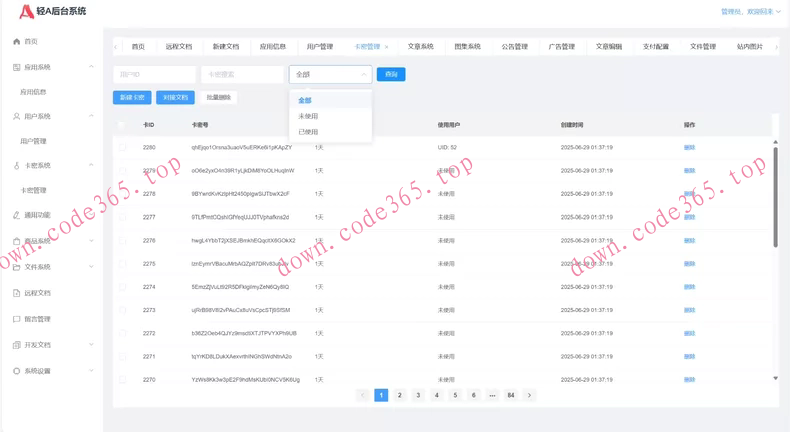Click the 对接文档 button
790x432 pixels.
tap(175, 98)
